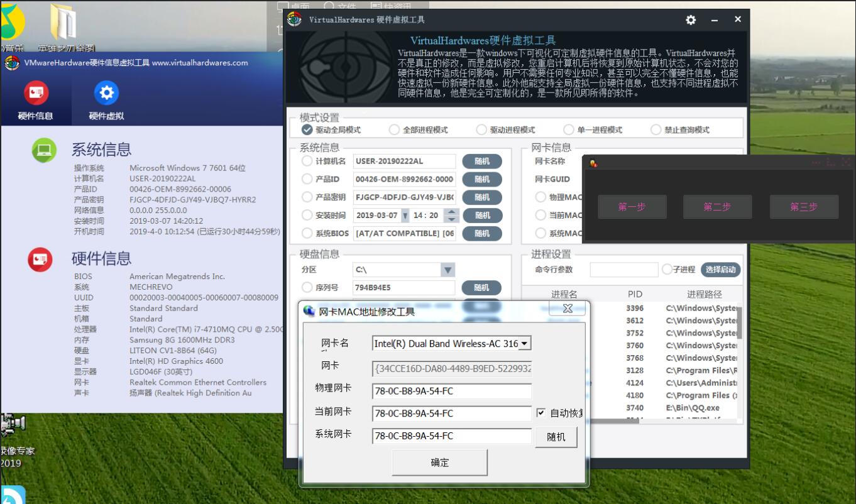This screenshot has height=504, width=856.
Task: Open the green music app desktop icon
Action: 11,22
